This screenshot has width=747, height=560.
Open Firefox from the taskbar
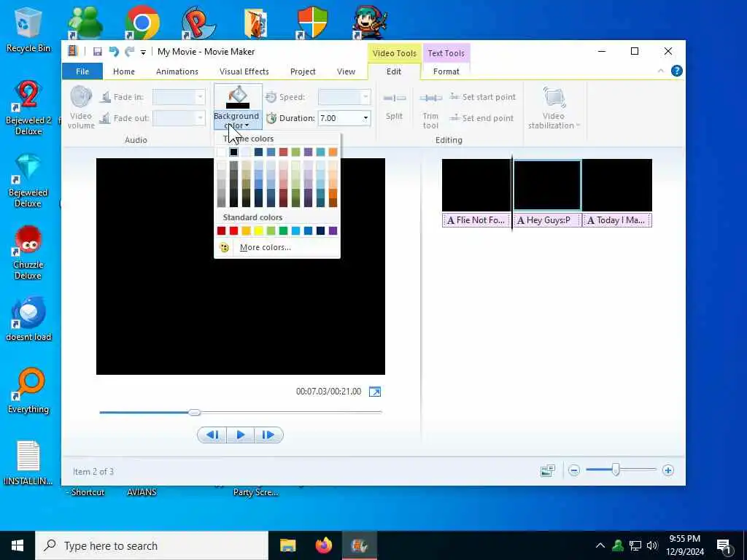click(324, 545)
